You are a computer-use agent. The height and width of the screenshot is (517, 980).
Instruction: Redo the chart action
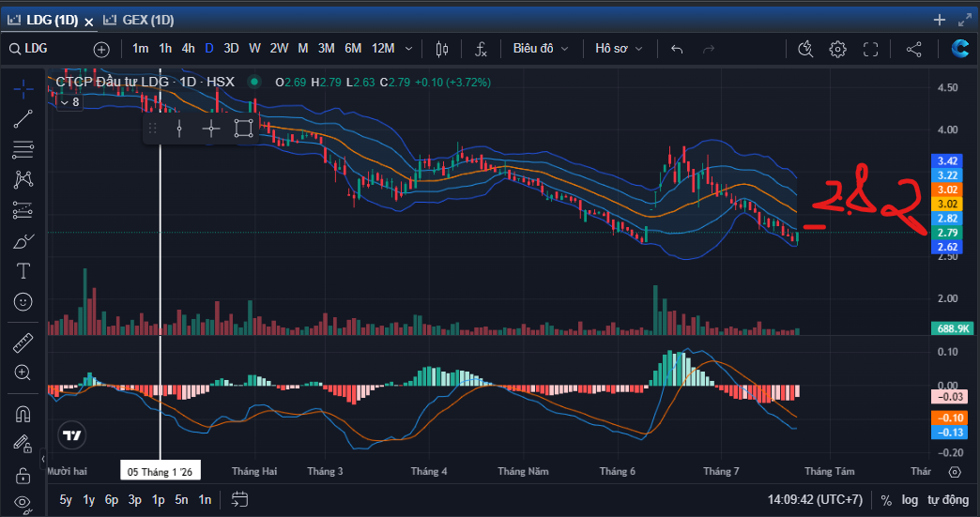(708, 49)
